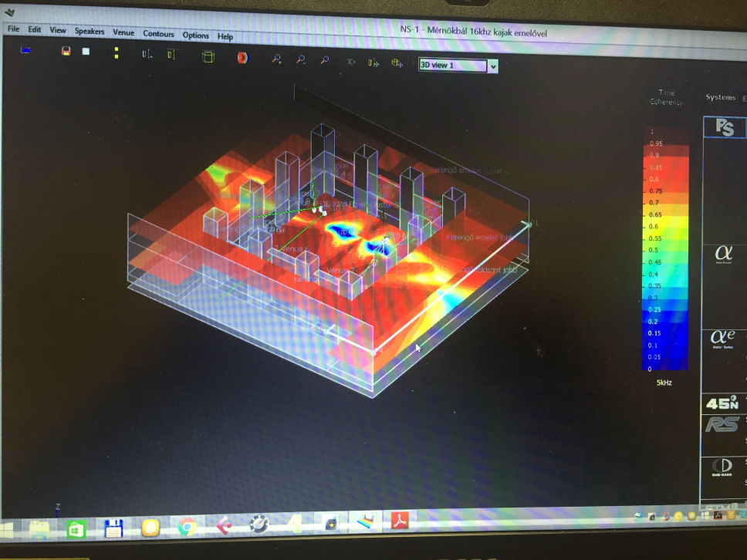
Task: Select the Alpha System speaker series logo
Action: pyautogui.click(x=724, y=254)
